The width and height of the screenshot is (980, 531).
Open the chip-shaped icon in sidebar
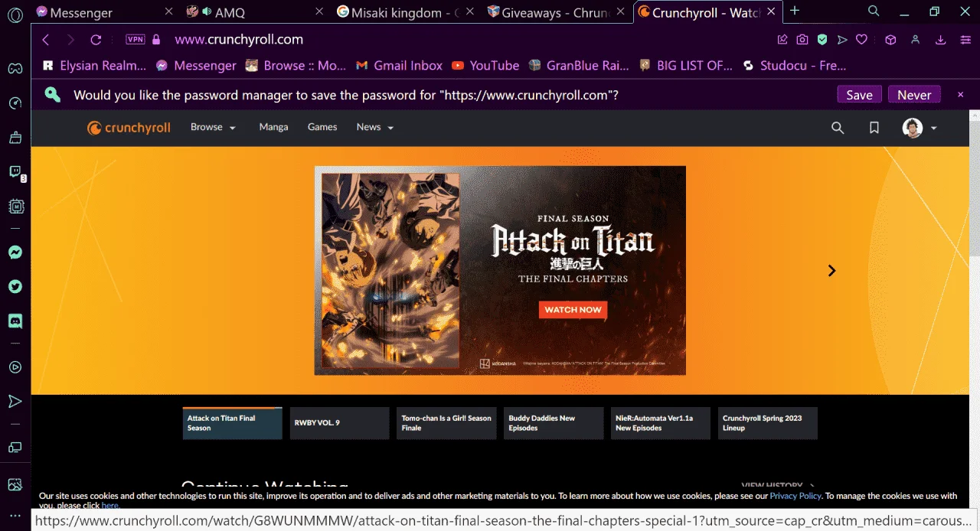15,206
